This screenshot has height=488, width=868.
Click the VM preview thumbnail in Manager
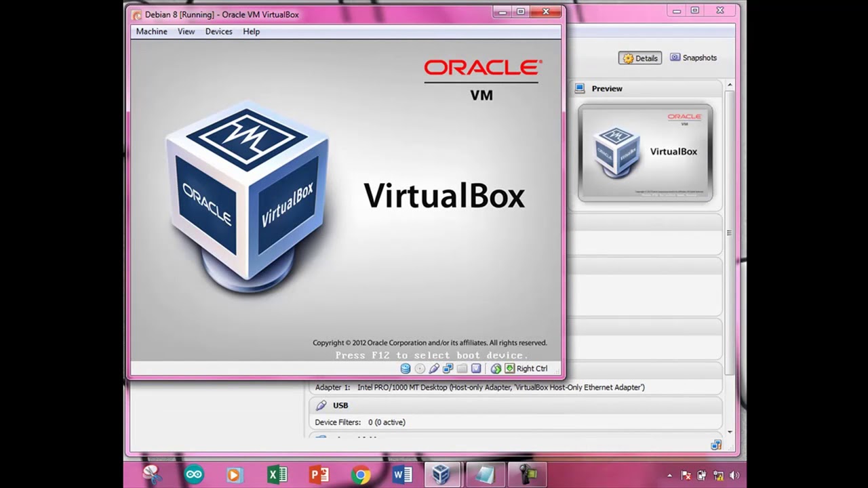(645, 152)
